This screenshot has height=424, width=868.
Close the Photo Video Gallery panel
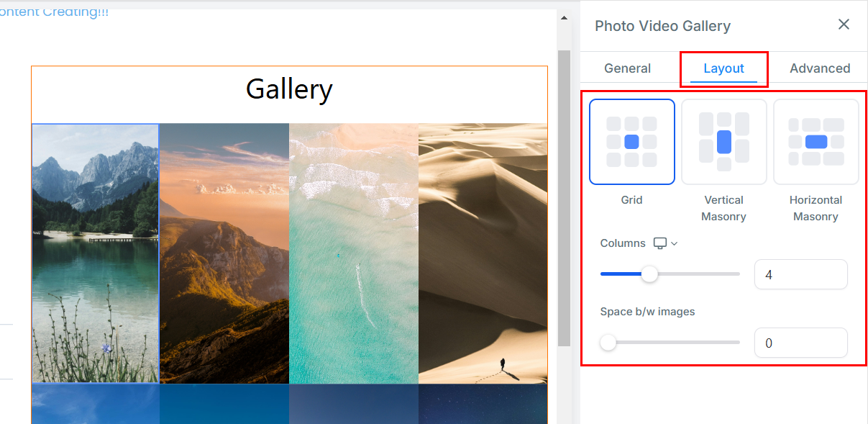tap(844, 24)
